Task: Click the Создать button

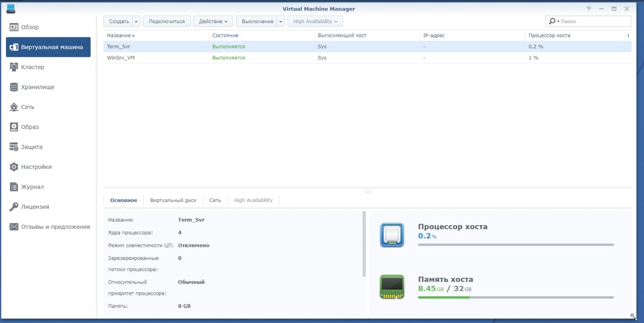Action: point(119,22)
